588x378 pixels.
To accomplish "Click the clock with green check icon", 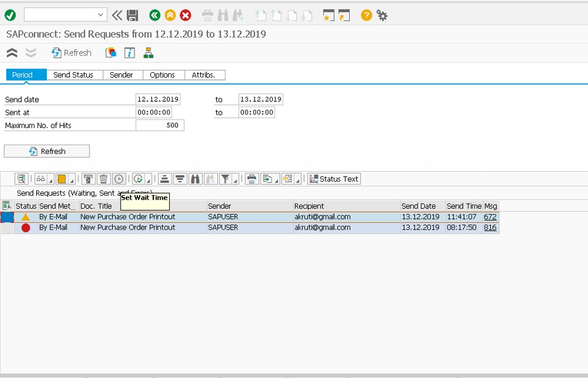I will (138, 179).
